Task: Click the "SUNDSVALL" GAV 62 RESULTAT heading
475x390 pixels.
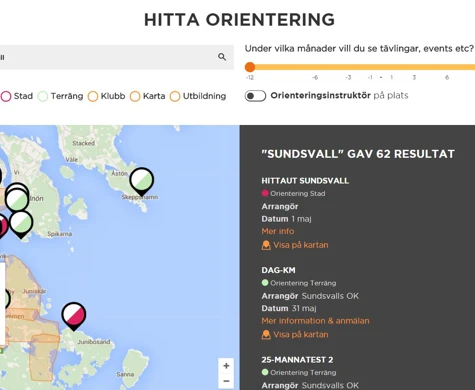Action: tap(358, 154)
